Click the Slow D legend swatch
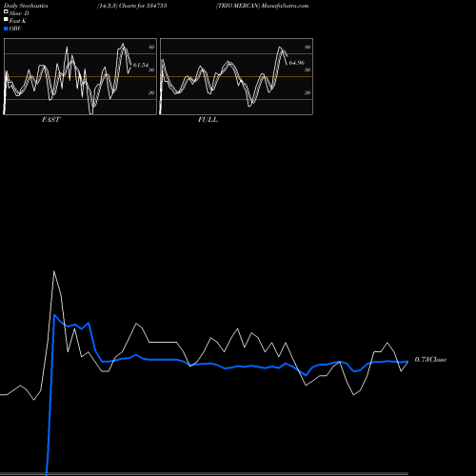The width and height of the screenshot is (476, 476). [x=6, y=12]
